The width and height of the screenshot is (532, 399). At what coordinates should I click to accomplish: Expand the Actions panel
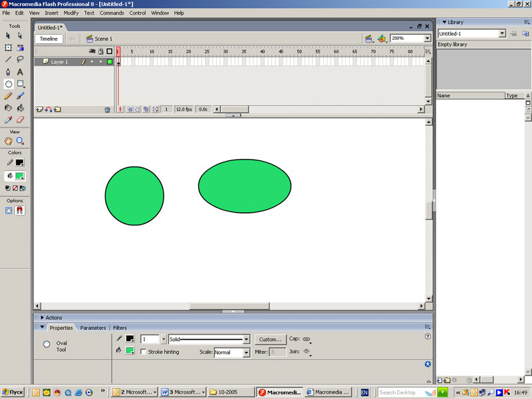(43, 318)
